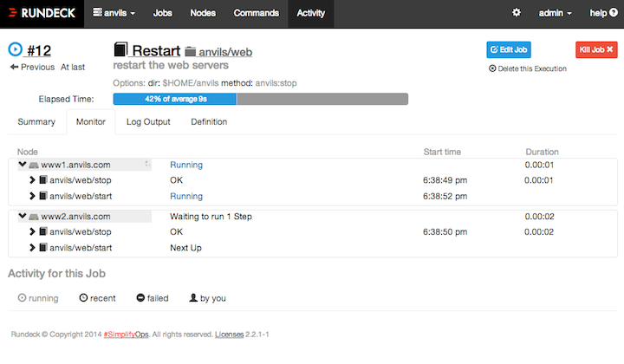Screen dimensions: 624x364
Task: Click the Edit Job button
Action: coord(509,49)
